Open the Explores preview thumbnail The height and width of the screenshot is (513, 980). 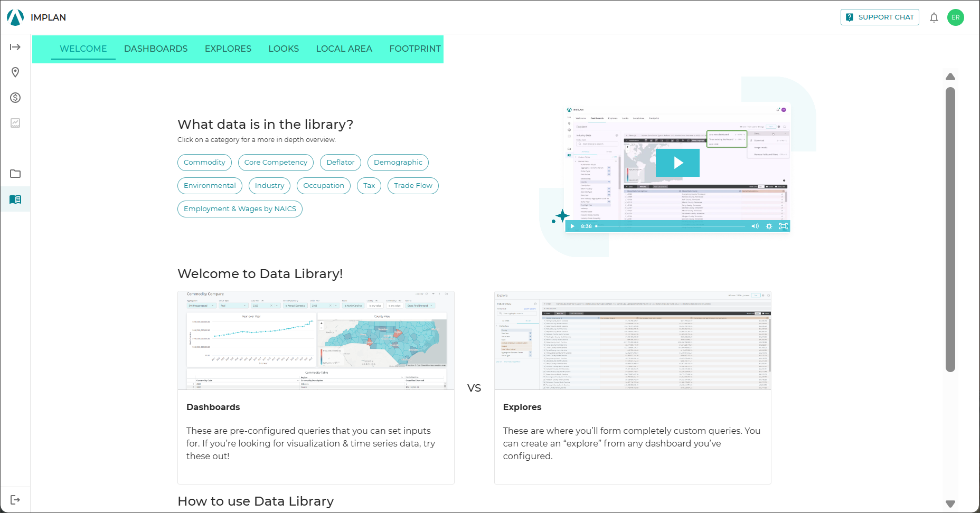(x=633, y=340)
